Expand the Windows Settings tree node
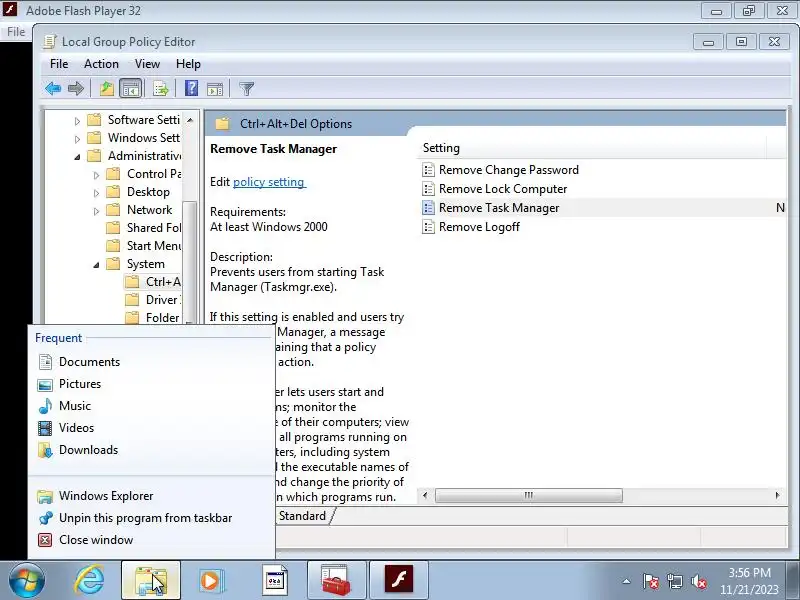 coord(77,139)
